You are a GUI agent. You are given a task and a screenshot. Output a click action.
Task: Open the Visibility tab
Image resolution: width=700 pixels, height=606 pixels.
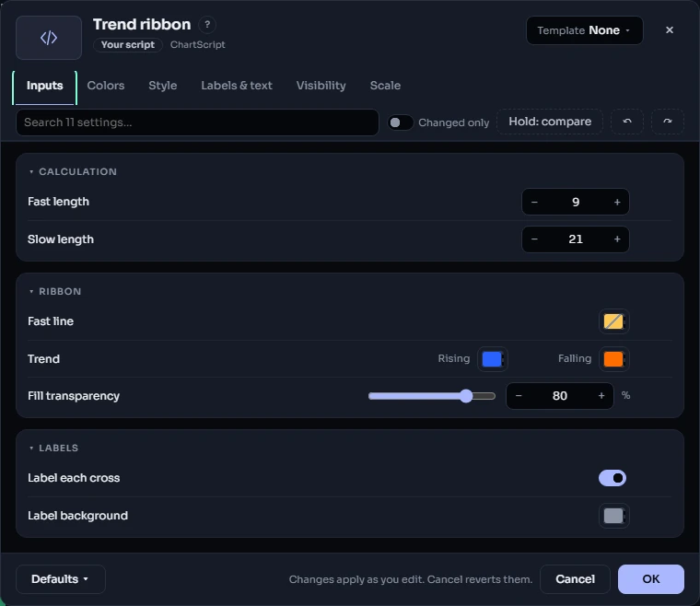(x=321, y=86)
